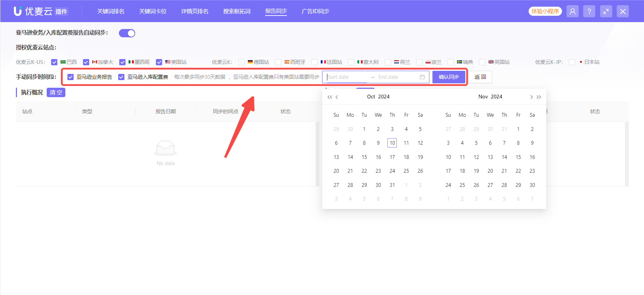Image resolution: width=644 pixels, height=295 pixels.
Task: Click the left table's 状态 column header
Action: click(286, 112)
